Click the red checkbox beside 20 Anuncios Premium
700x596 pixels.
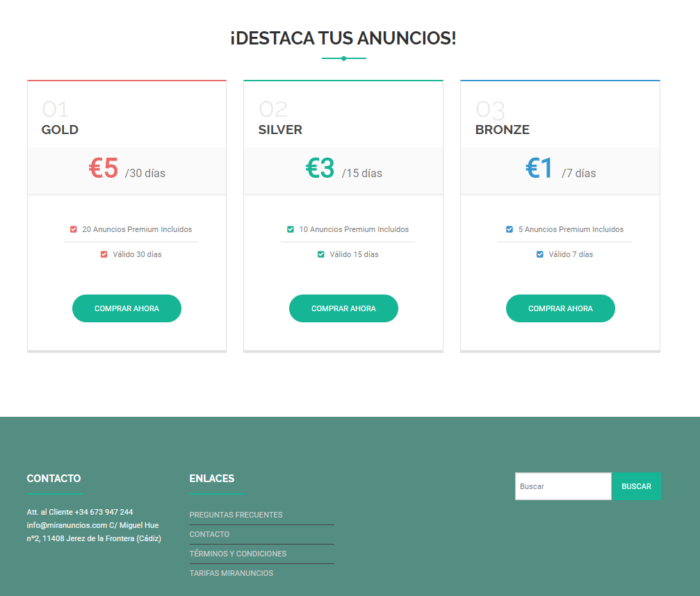click(x=74, y=229)
